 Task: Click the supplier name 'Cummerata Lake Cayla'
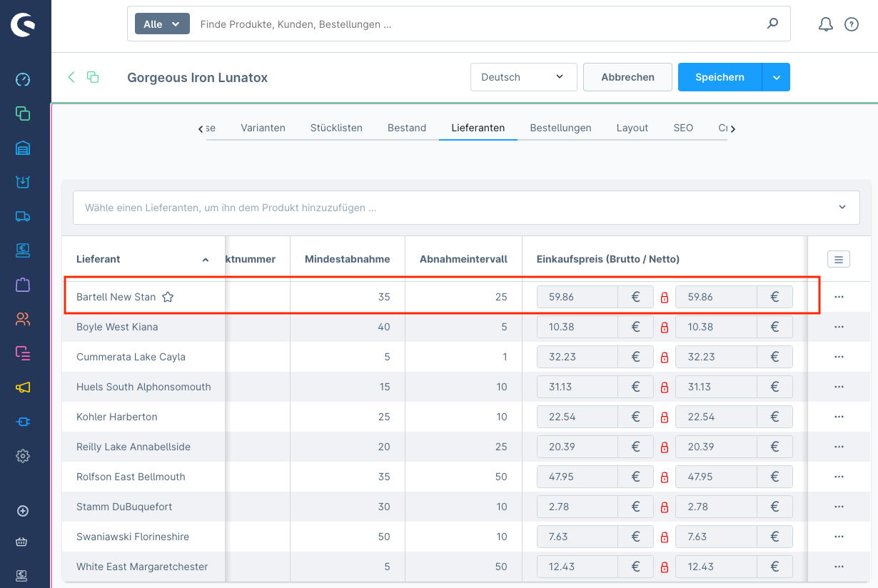tap(129, 357)
